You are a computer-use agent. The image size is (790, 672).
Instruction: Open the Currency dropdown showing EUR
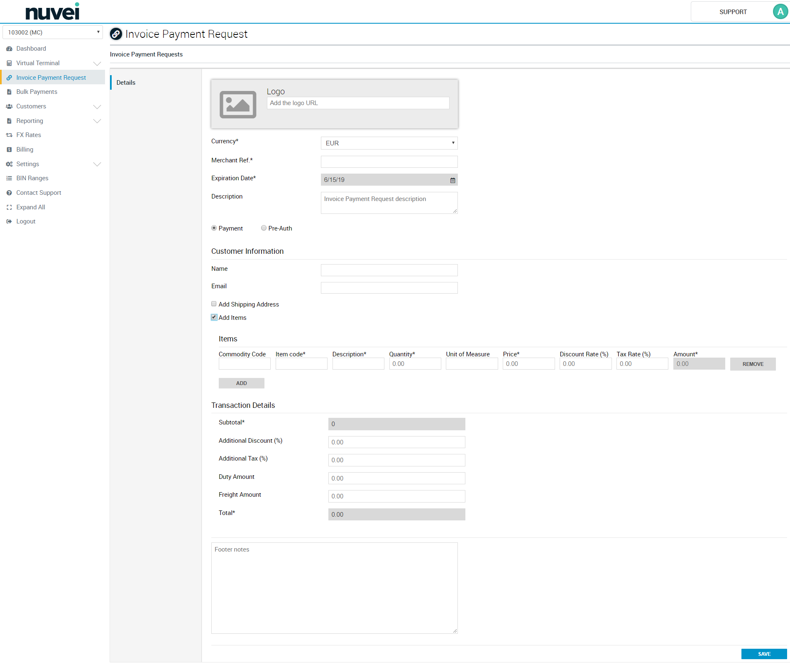point(389,143)
